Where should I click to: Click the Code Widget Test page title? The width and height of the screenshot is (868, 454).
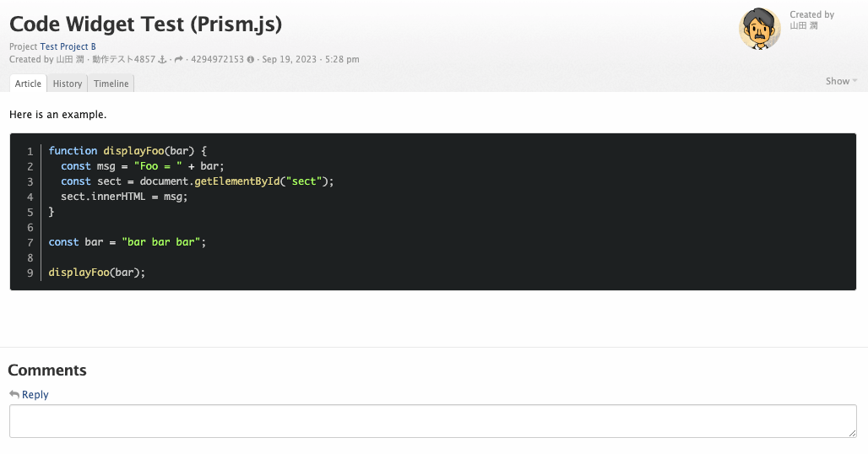[x=145, y=24]
